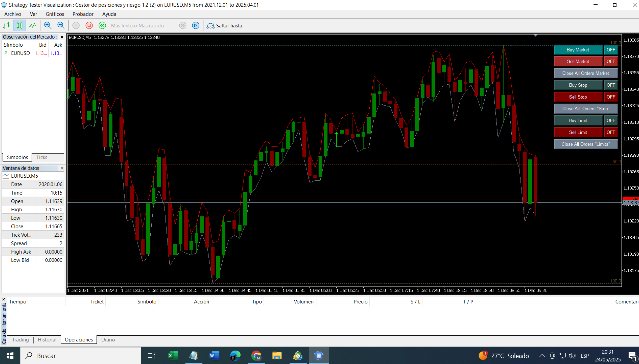Screen dimensions: 639x364
Task: Open the Archivo menu
Action: tap(13, 14)
